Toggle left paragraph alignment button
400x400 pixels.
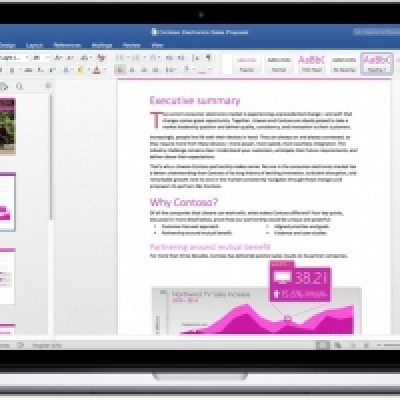pos(120,70)
